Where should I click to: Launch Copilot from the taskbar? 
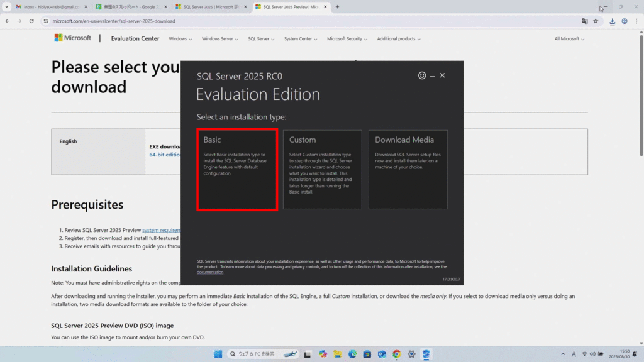coord(323,354)
